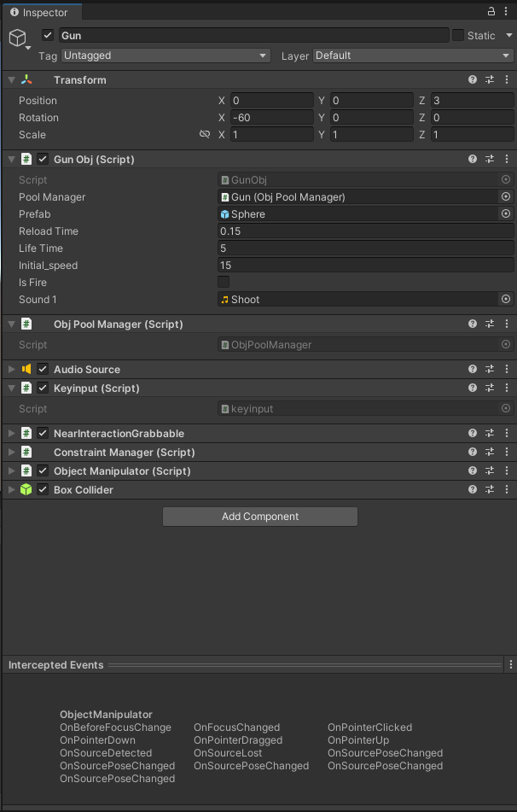
Task: Open the Tag dropdown
Action: (166, 55)
